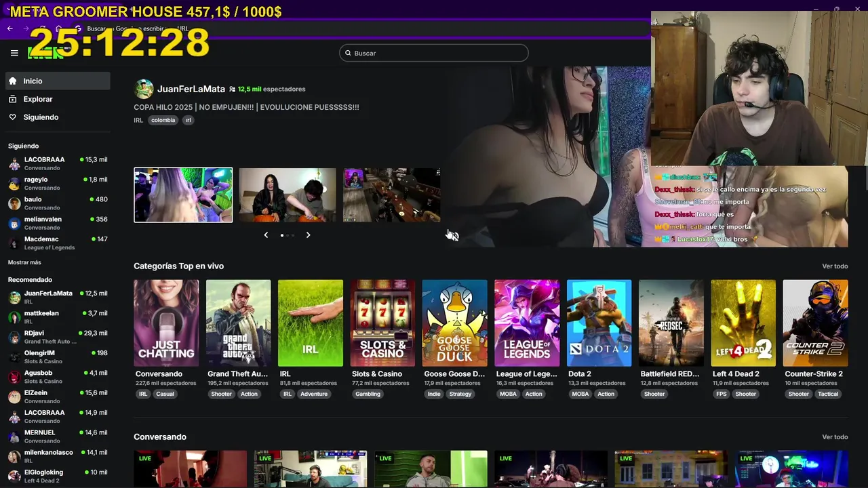
Task: Open Grand Theft Auto category cover
Action: (238, 323)
